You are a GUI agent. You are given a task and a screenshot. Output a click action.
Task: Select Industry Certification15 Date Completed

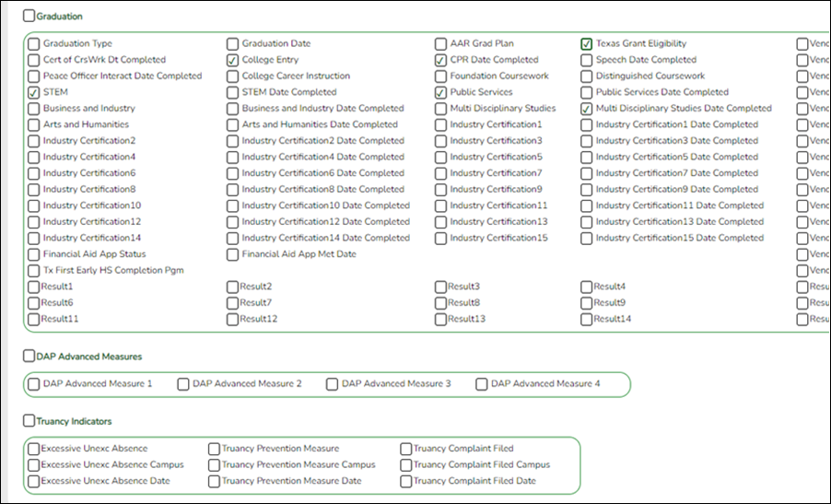(587, 239)
